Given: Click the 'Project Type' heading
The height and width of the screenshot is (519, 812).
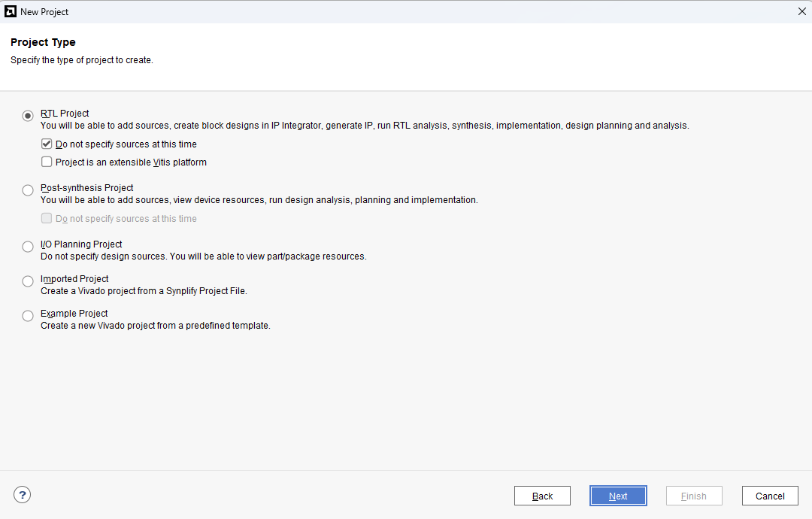Looking at the screenshot, I should click(x=43, y=42).
